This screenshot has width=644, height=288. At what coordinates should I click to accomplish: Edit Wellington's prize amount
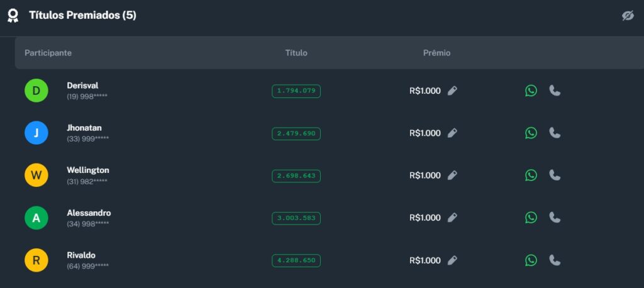coord(452,175)
